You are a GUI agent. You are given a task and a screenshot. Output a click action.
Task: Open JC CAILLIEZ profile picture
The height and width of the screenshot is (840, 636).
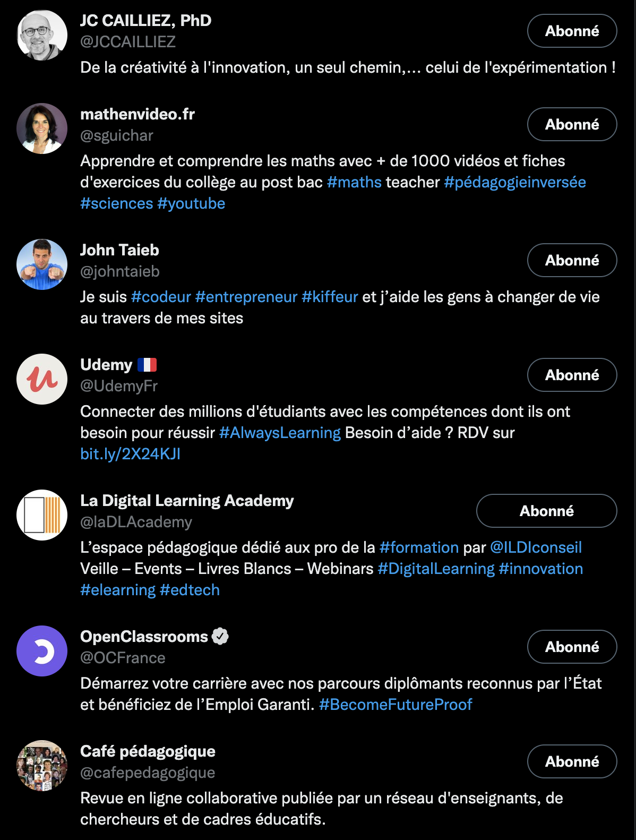coord(42,35)
